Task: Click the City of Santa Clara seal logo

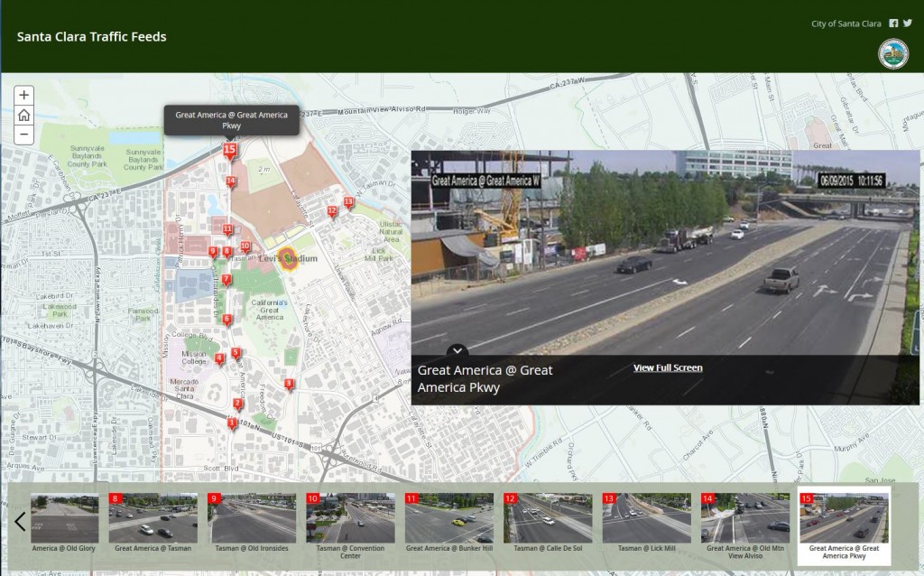Action: (x=893, y=54)
